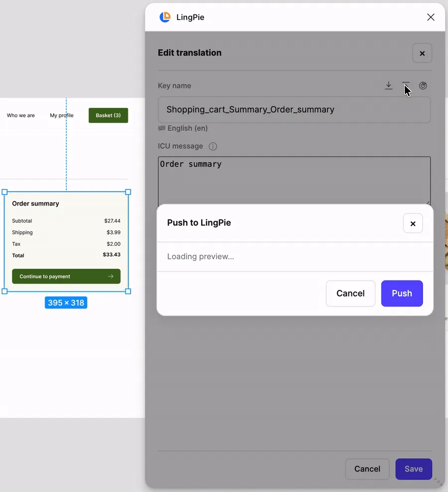
Task: Click the ICU message label
Action: click(180, 146)
